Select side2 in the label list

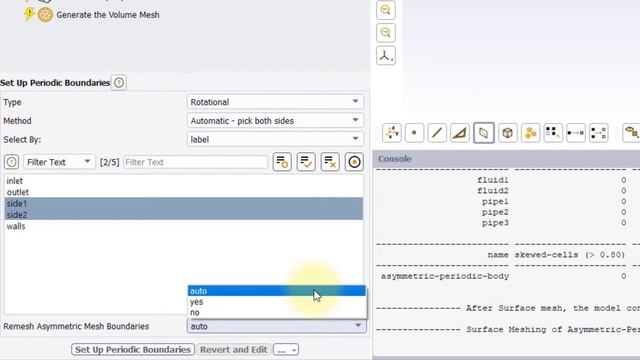183,215
